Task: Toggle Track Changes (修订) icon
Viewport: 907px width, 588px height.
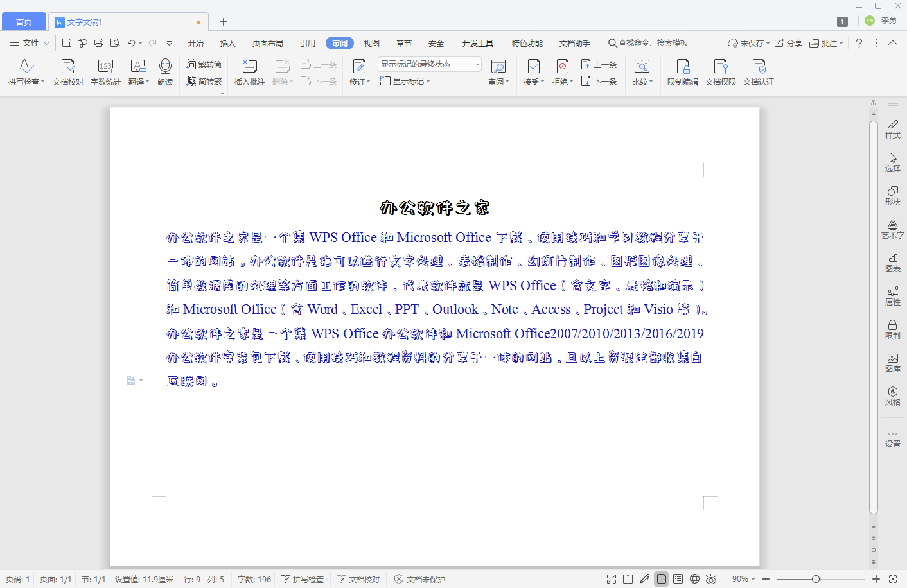Action: coord(359,66)
